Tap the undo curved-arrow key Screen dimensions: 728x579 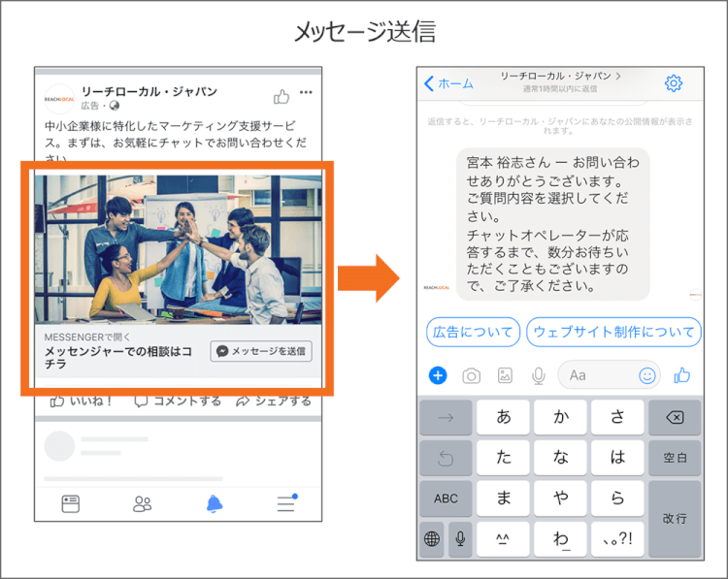click(446, 458)
